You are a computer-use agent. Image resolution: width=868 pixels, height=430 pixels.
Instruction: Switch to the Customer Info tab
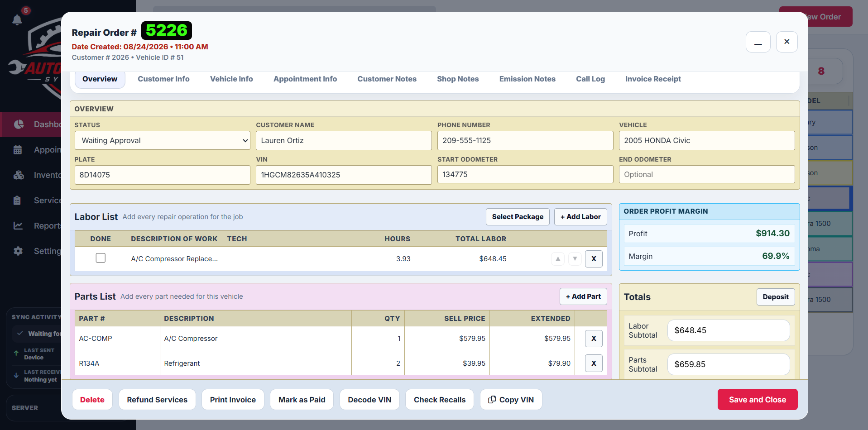(163, 79)
